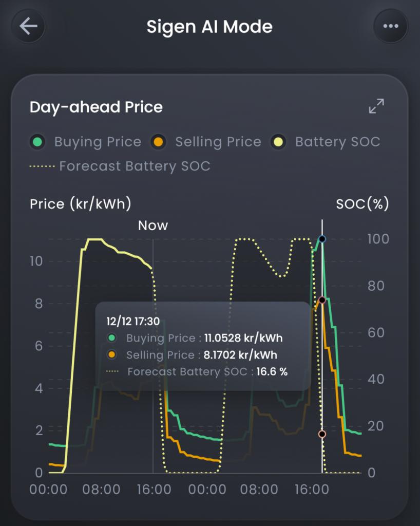Go back using the arrow button
This screenshot has height=526, width=420.
(29, 26)
